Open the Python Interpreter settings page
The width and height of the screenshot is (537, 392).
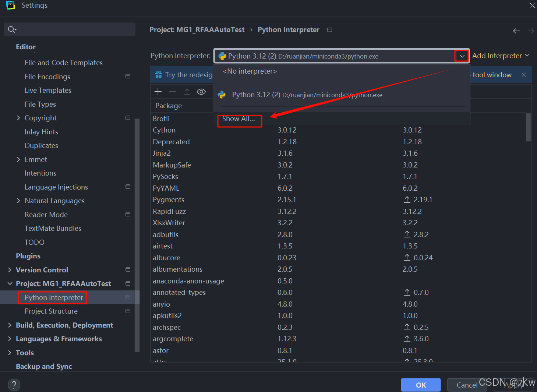pos(54,297)
